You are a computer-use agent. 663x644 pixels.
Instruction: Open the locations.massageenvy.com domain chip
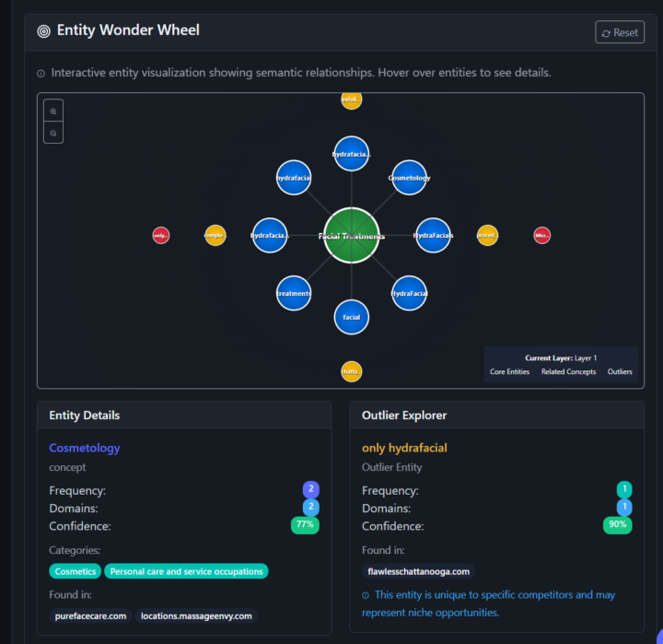[198, 615]
